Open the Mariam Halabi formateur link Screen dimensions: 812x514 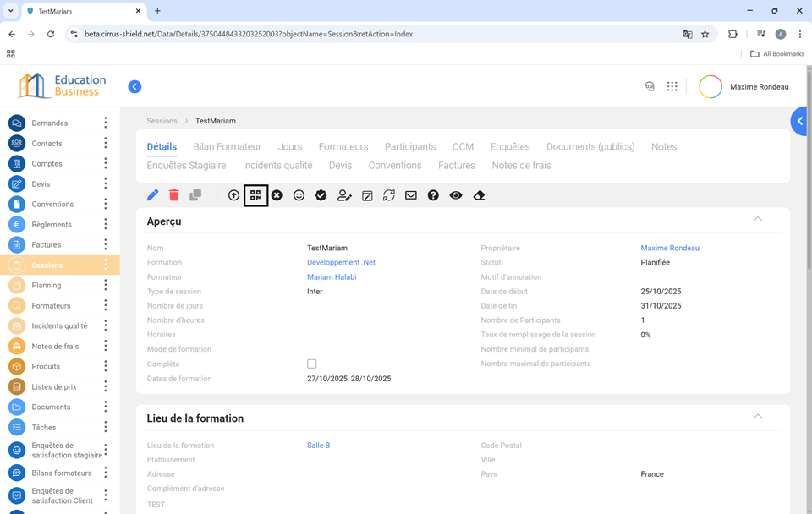tap(331, 277)
